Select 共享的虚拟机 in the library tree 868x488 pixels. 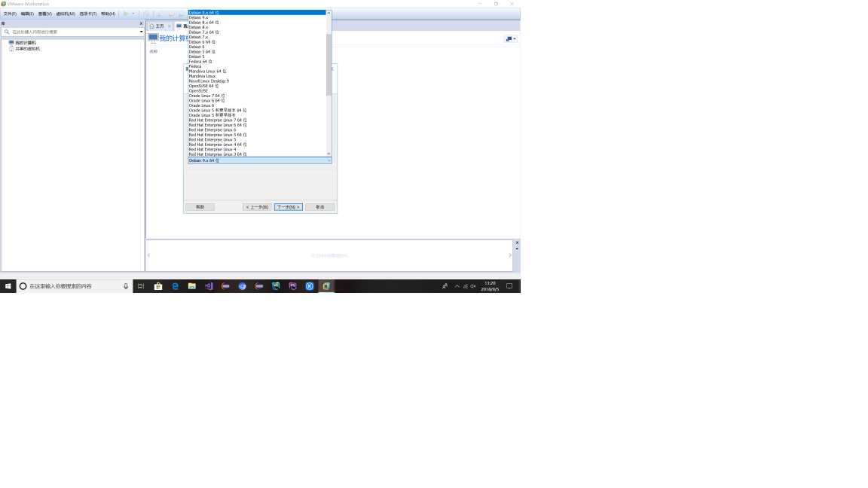[28, 49]
